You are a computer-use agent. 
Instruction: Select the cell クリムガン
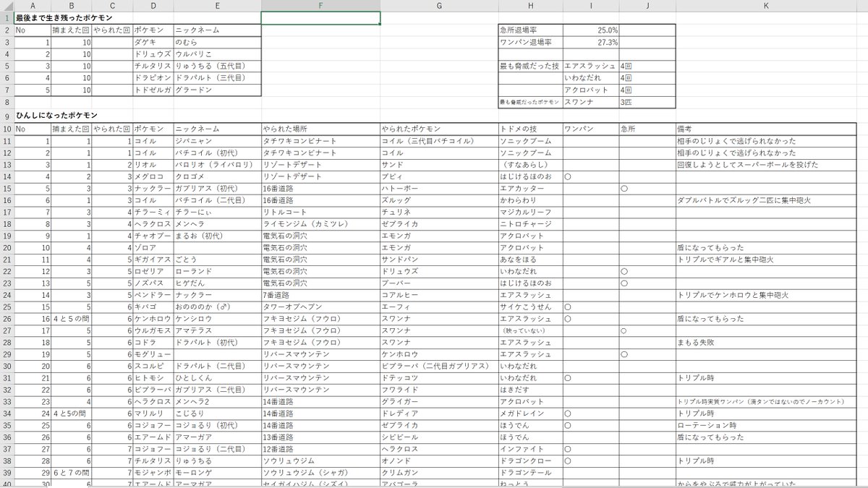point(439,474)
